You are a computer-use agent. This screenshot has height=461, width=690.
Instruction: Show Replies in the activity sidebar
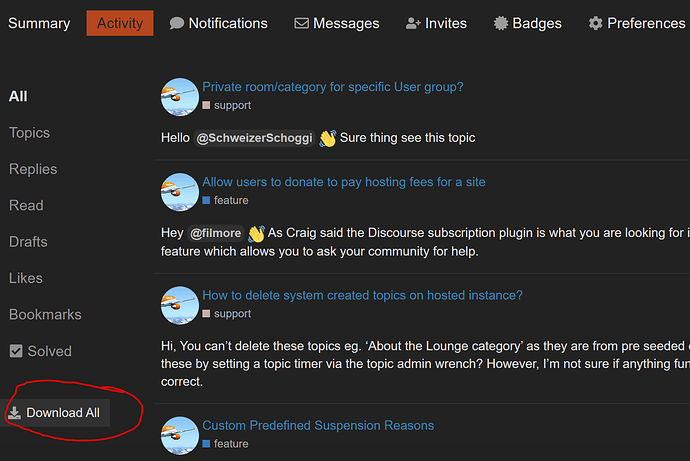(33, 169)
